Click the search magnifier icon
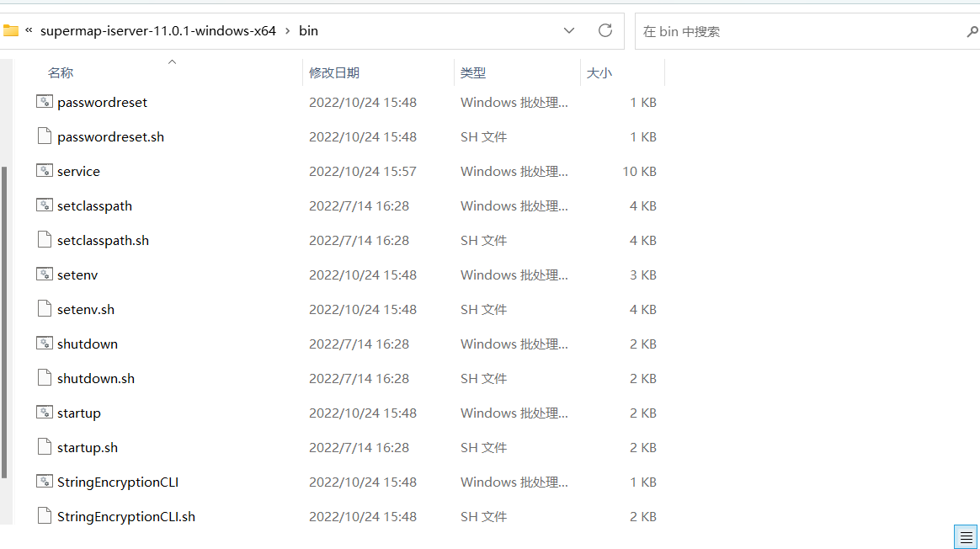The height and width of the screenshot is (549, 980). click(972, 31)
